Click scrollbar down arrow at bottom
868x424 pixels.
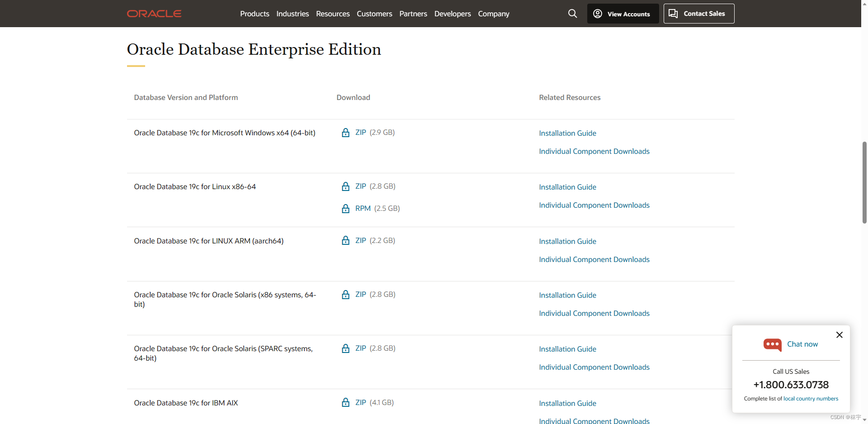(x=864, y=420)
